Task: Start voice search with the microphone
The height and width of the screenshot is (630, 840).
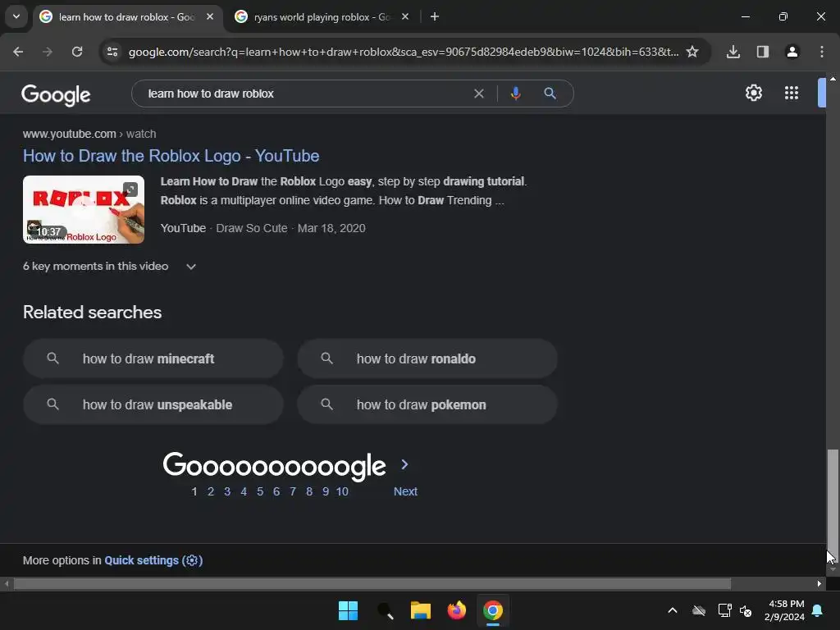Action: tap(515, 94)
